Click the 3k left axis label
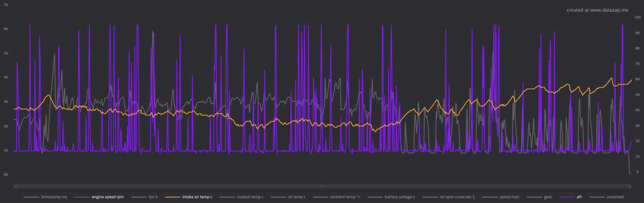Image resolution: width=644 pixels, height=203 pixels. point(6,102)
